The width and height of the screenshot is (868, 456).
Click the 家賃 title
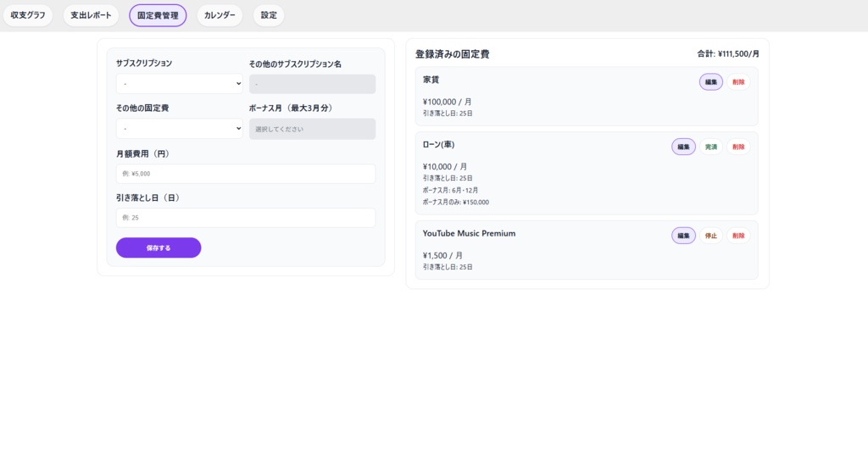[x=431, y=80]
